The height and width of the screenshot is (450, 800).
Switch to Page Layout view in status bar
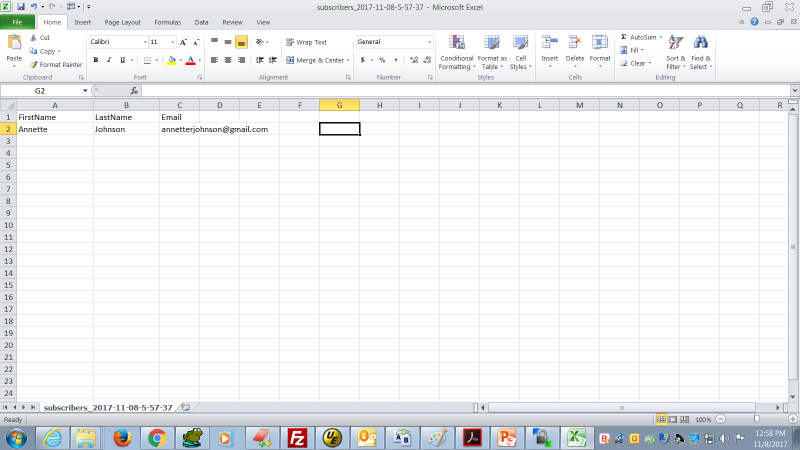tap(673, 419)
